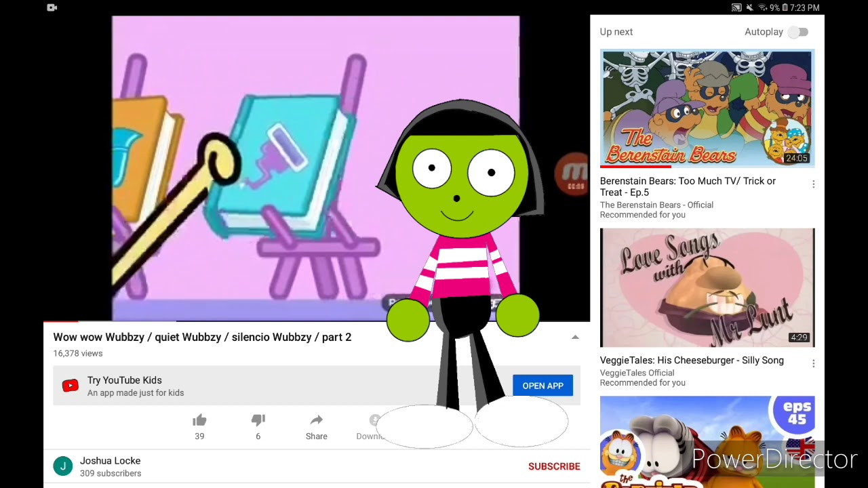The height and width of the screenshot is (488, 868).
Task: Play the Garfield eps 45 thumbnail
Action: click(x=707, y=442)
